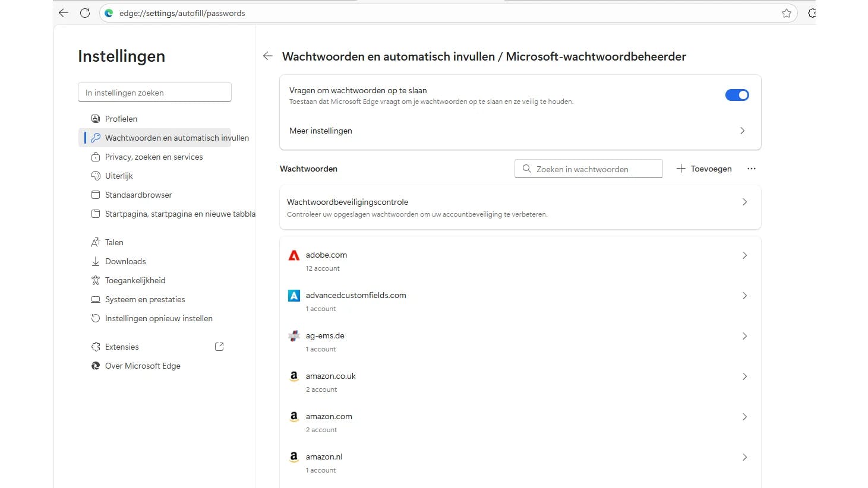Image resolution: width=868 pixels, height=488 pixels.
Task: Reload the page with the refresh icon
Action: 85,13
